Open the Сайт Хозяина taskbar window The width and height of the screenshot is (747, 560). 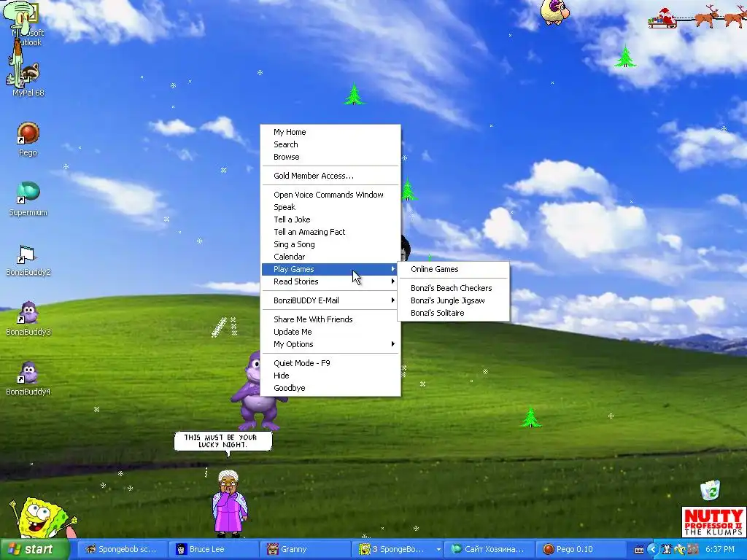click(488, 550)
